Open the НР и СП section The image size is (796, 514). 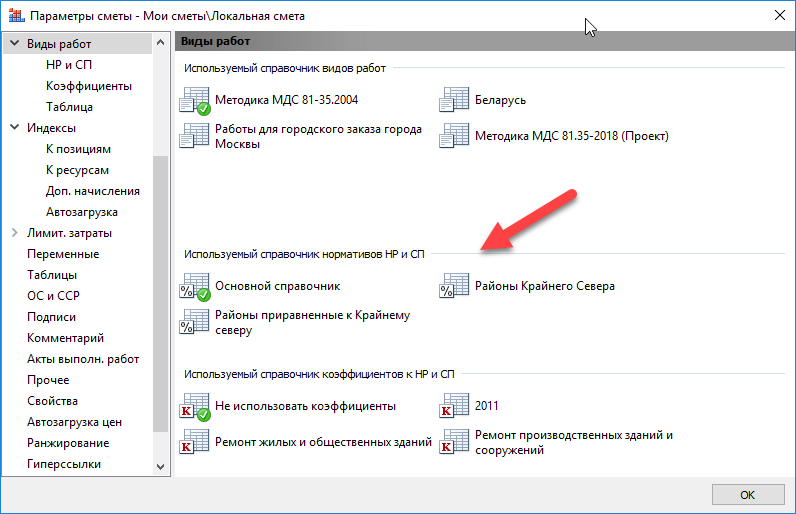[x=69, y=65]
